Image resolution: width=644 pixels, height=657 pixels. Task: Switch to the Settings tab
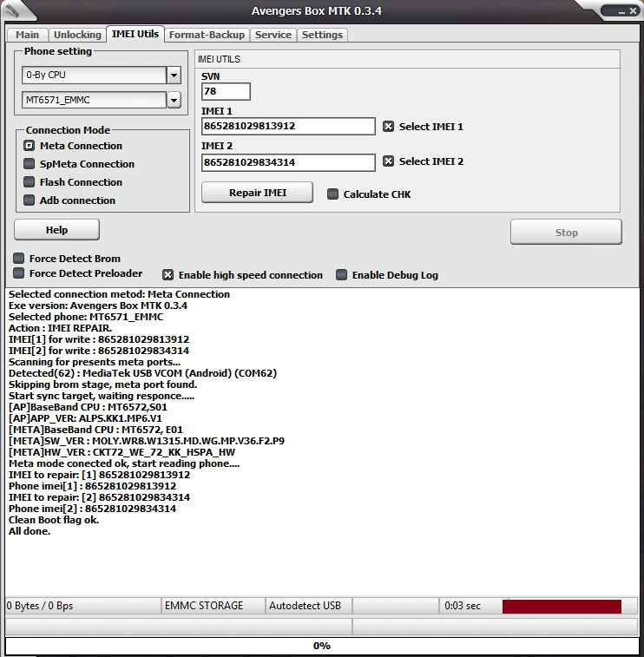322,35
